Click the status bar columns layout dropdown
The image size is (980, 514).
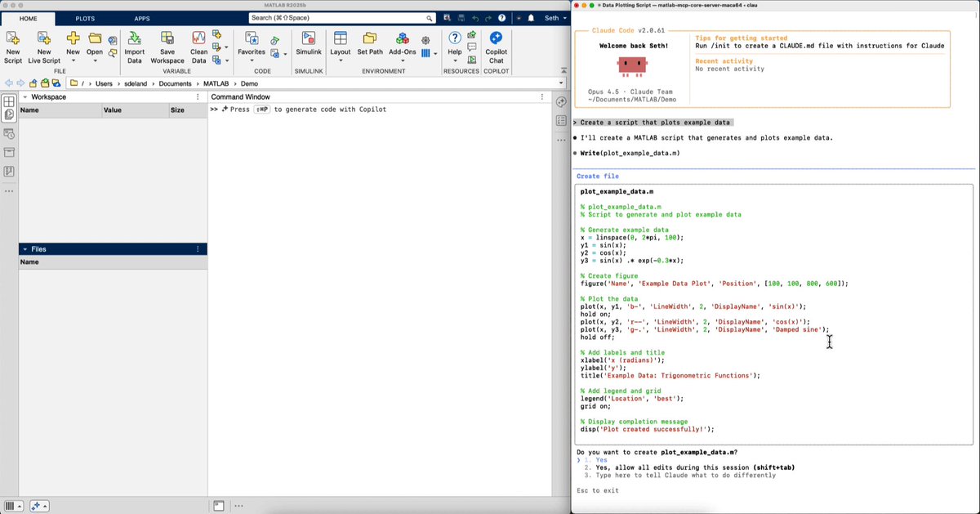14,506
